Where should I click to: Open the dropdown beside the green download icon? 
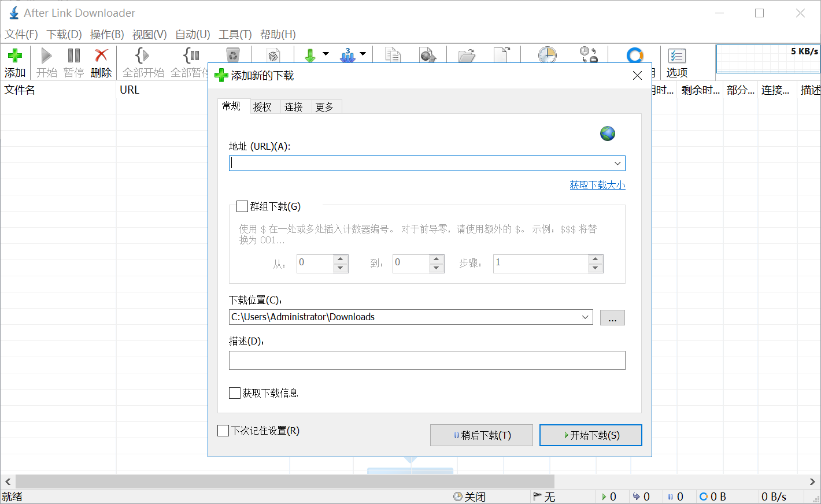(326, 54)
